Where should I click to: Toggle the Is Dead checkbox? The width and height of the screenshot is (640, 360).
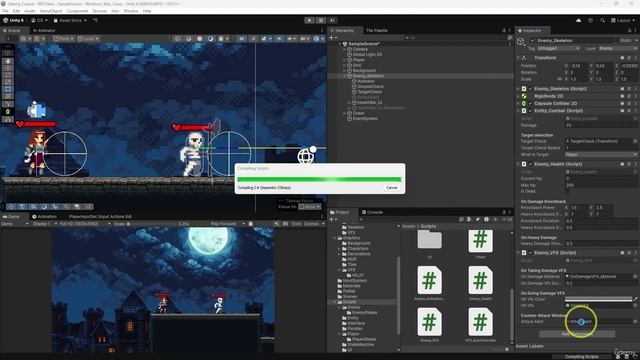(x=567, y=191)
